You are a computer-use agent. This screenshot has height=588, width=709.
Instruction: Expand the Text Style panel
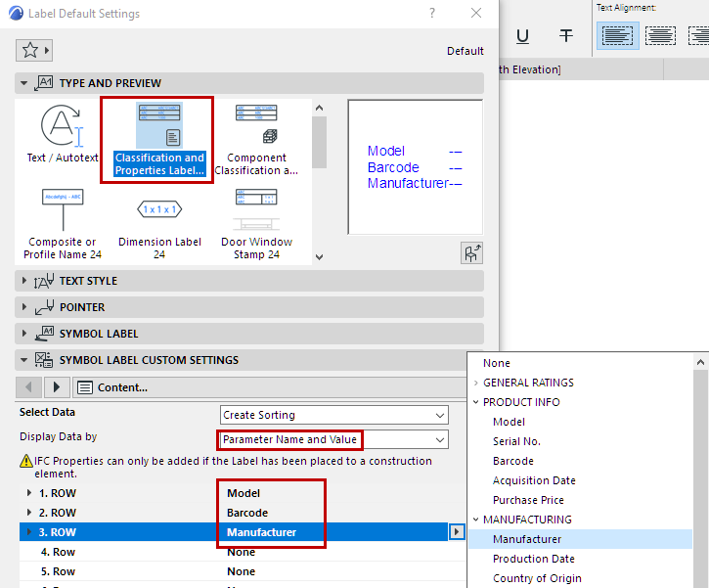tap(24, 281)
